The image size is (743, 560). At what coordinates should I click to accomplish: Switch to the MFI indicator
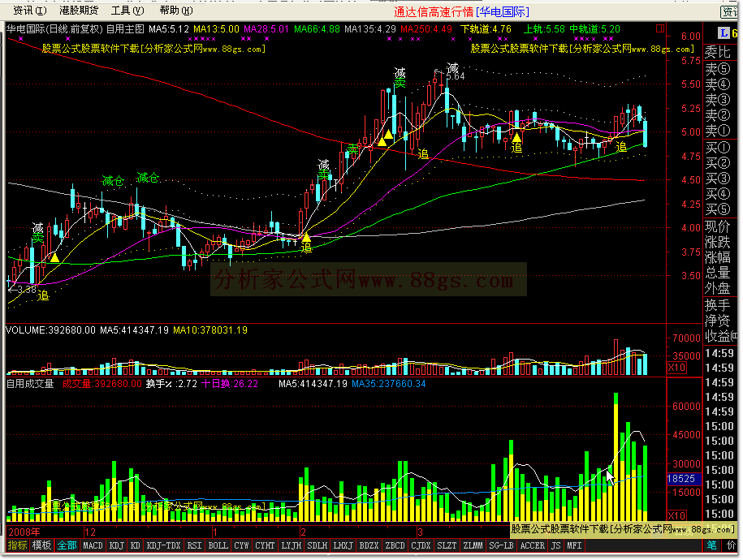pyautogui.click(x=574, y=545)
